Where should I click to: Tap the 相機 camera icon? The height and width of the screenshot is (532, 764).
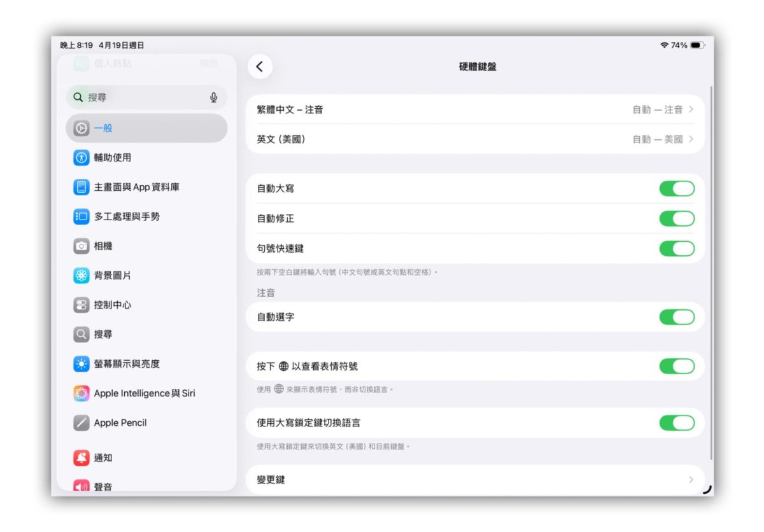(x=81, y=246)
